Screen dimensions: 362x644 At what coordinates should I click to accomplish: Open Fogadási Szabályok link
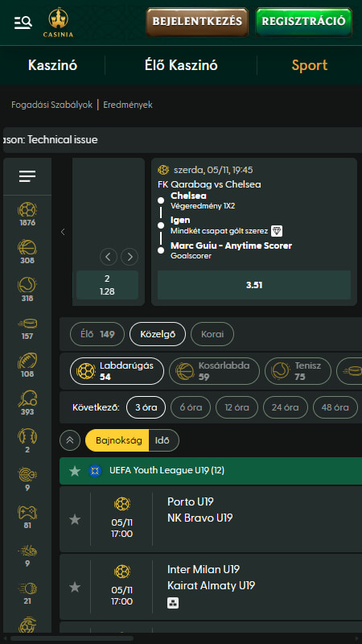point(51,105)
